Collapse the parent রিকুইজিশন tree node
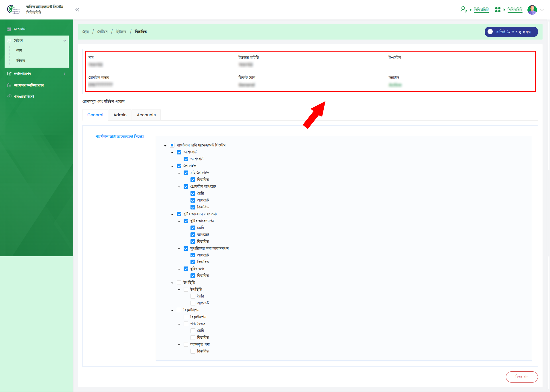The height and width of the screenshot is (392, 550). [172, 310]
